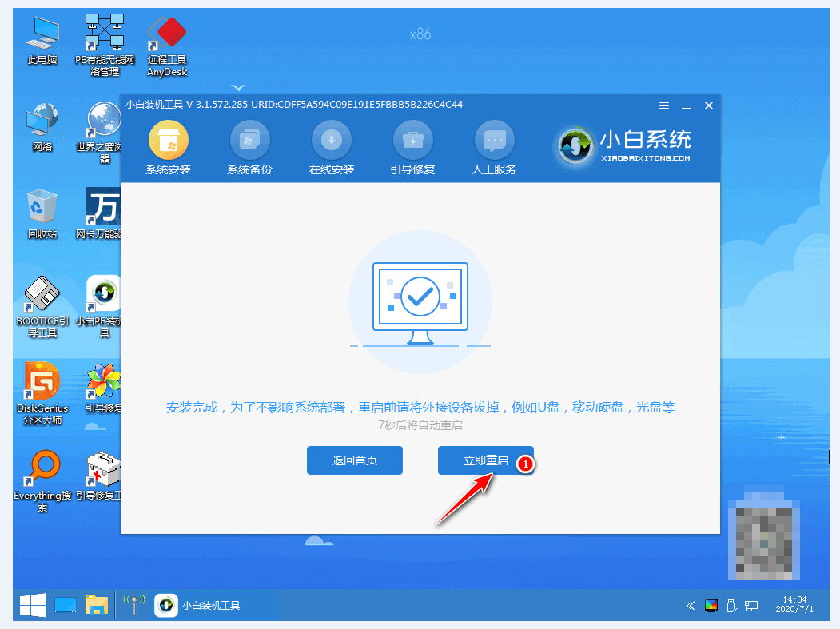Open the PE network manager desktop icon
This screenshot has width=840, height=629.
tap(105, 36)
